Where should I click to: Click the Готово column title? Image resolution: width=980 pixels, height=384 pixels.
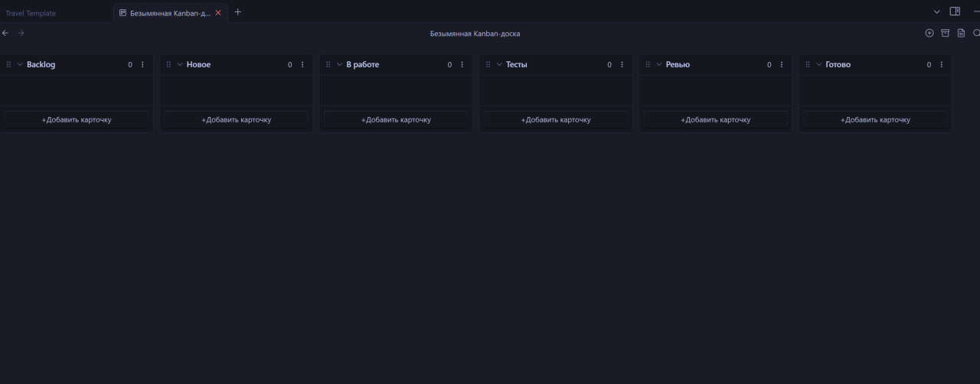click(x=838, y=65)
